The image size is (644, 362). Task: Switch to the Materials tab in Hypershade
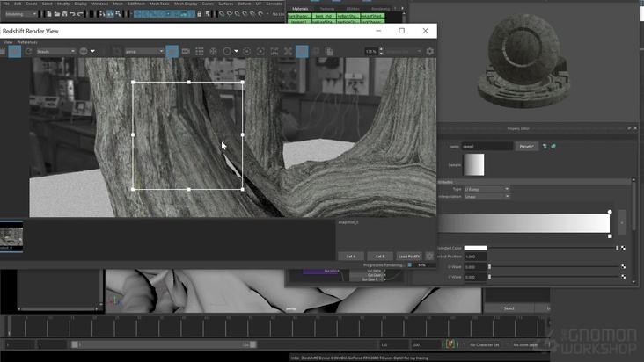tap(300, 9)
